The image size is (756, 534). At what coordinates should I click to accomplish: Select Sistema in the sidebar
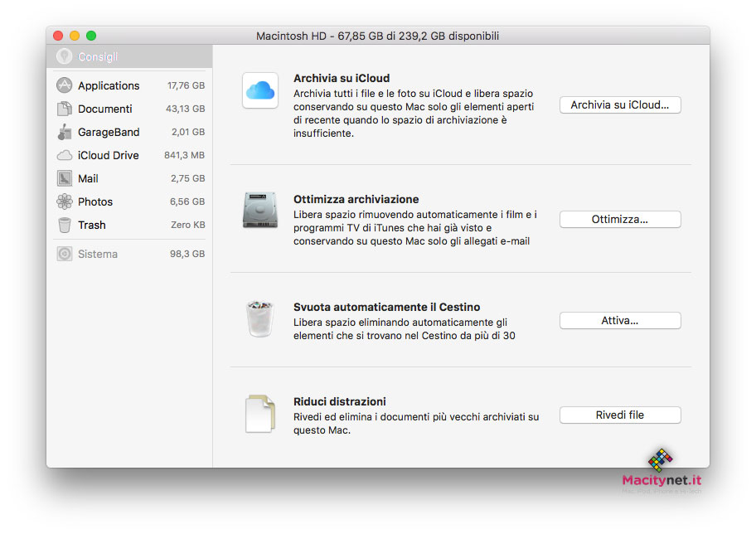(98, 254)
